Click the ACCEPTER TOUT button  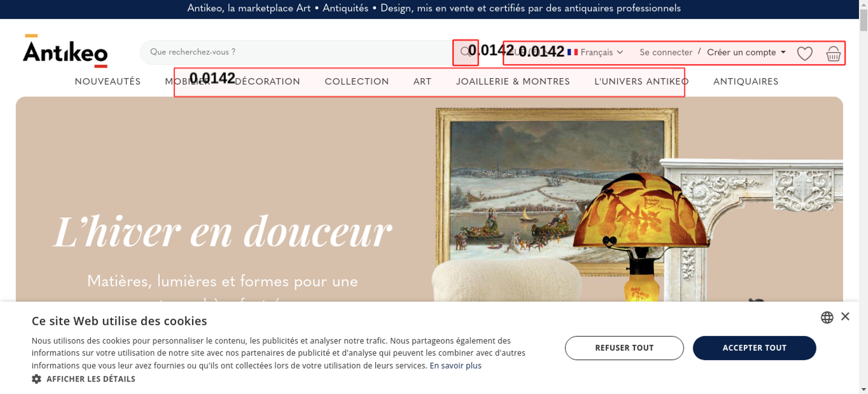tap(754, 348)
